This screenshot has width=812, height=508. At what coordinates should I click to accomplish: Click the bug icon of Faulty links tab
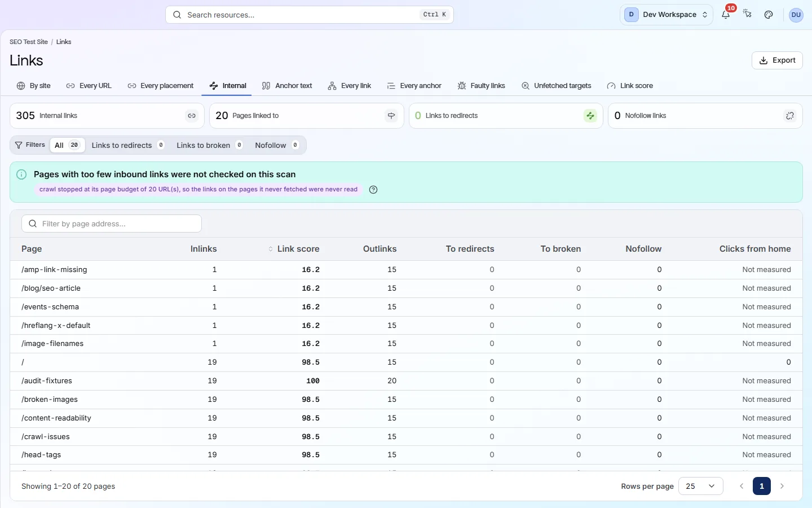(462, 86)
